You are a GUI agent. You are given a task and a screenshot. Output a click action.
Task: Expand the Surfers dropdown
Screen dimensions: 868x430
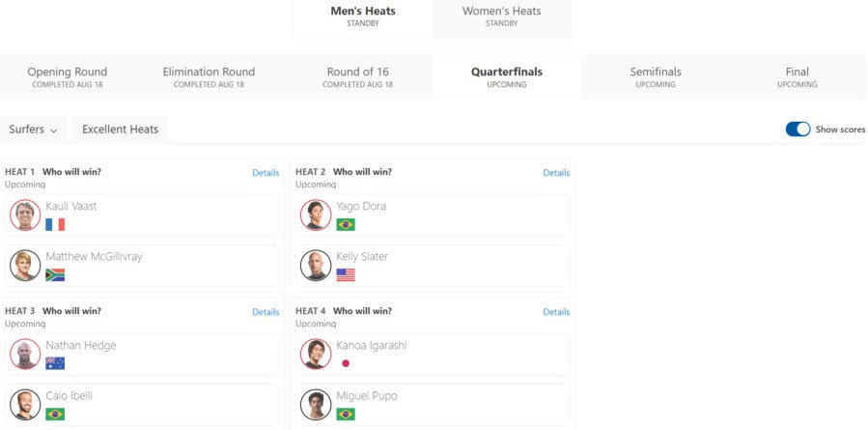[33, 129]
